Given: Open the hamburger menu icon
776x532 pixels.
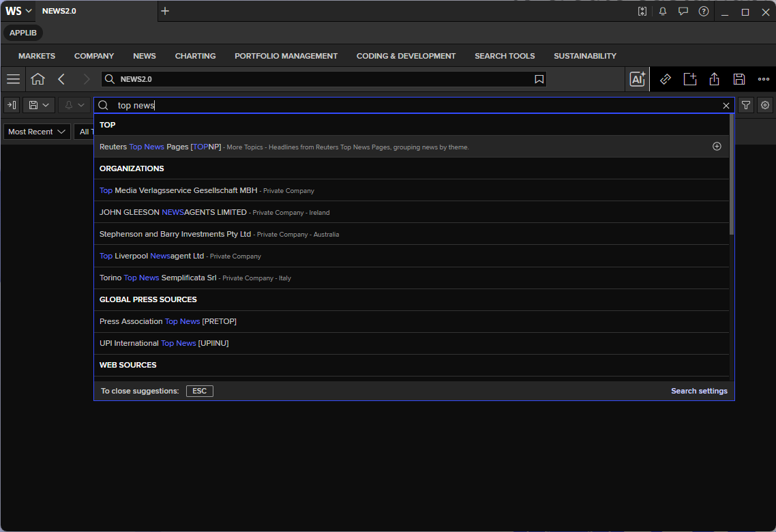Looking at the screenshot, I should [14, 79].
